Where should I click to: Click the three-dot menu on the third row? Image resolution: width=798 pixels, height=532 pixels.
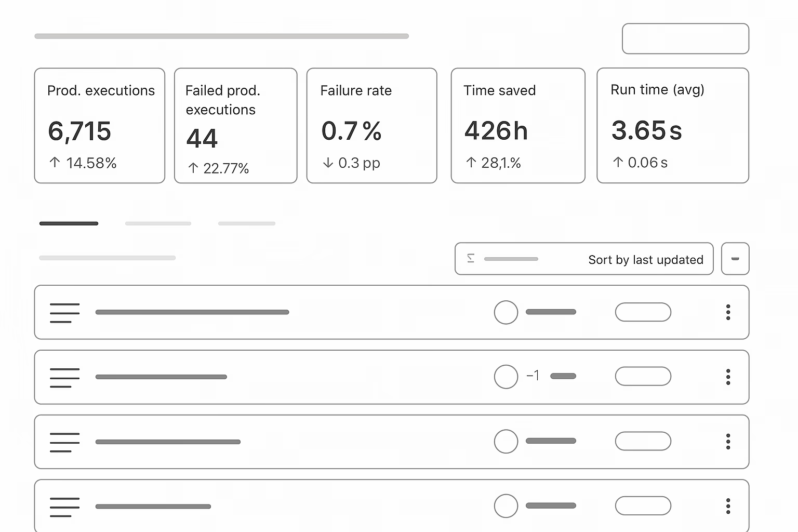tap(728, 442)
